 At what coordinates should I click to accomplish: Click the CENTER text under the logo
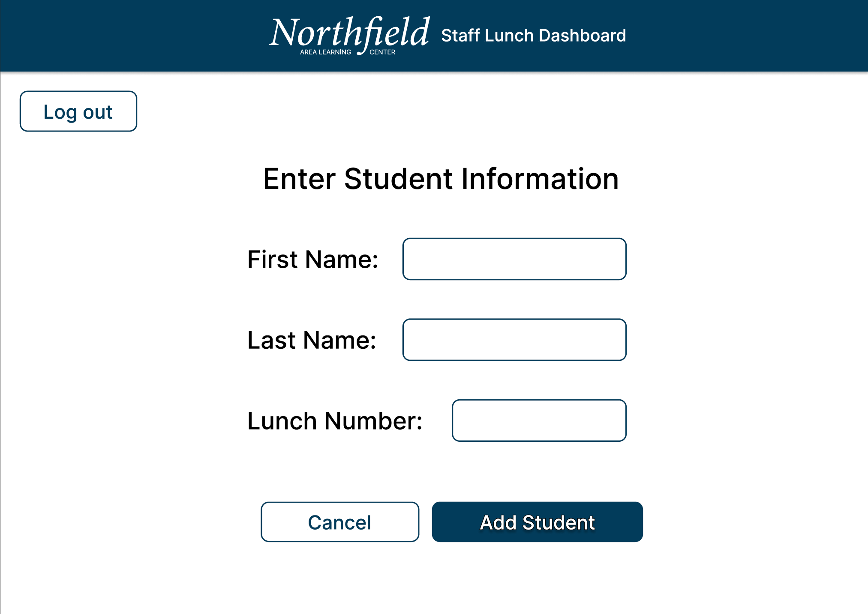(x=382, y=52)
